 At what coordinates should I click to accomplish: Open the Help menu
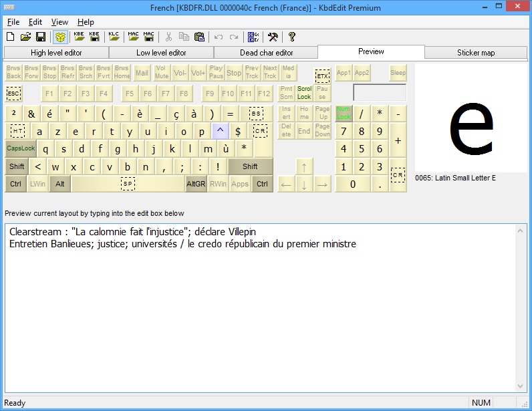86,22
